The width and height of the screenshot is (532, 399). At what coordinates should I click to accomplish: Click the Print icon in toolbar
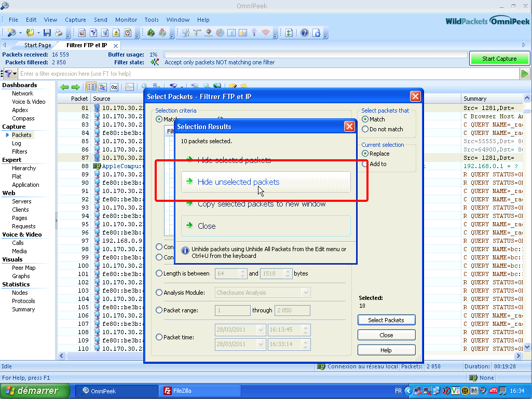coord(59,33)
